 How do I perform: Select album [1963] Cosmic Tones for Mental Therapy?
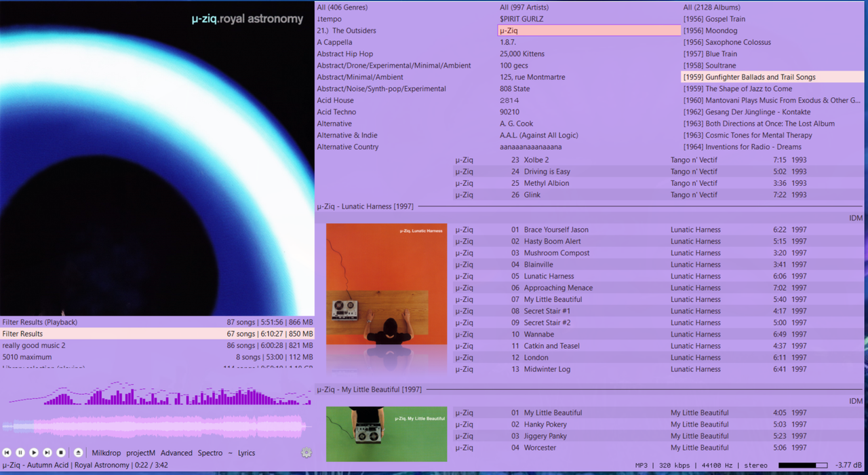click(x=773, y=135)
